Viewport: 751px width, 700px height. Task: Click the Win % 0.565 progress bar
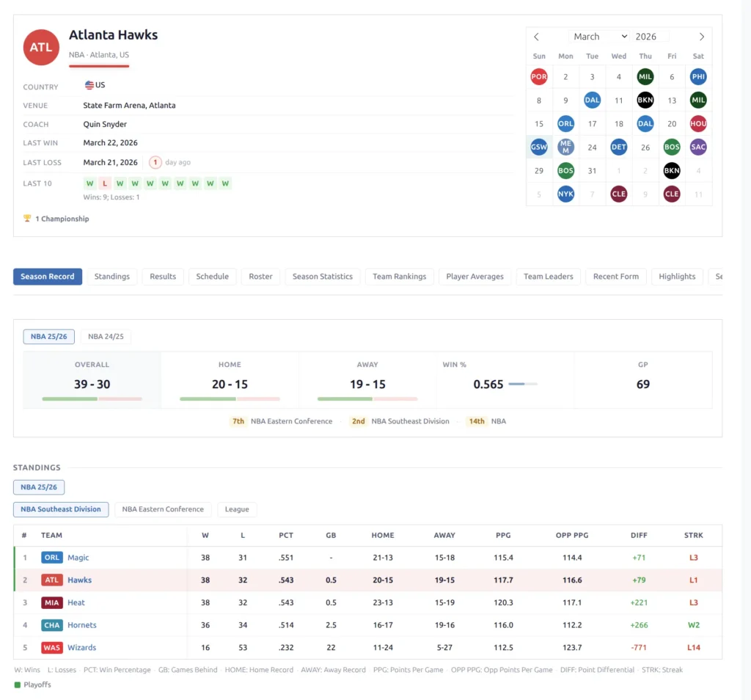[x=523, y=384]
